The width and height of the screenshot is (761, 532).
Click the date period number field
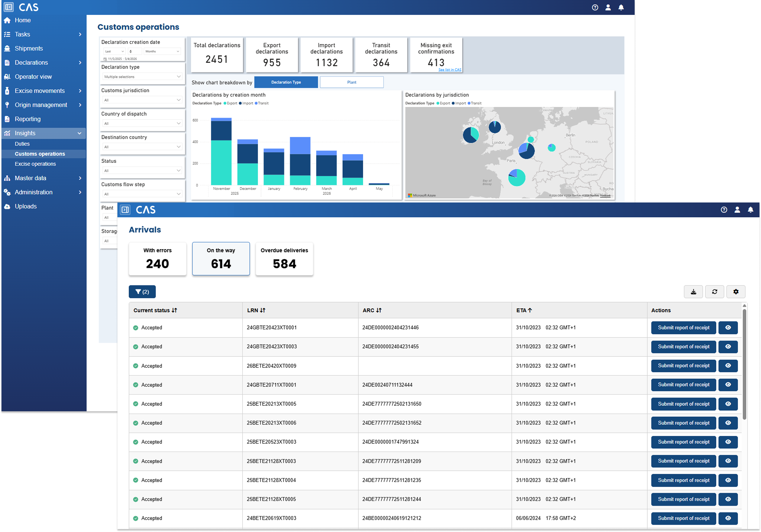(135, 51)
